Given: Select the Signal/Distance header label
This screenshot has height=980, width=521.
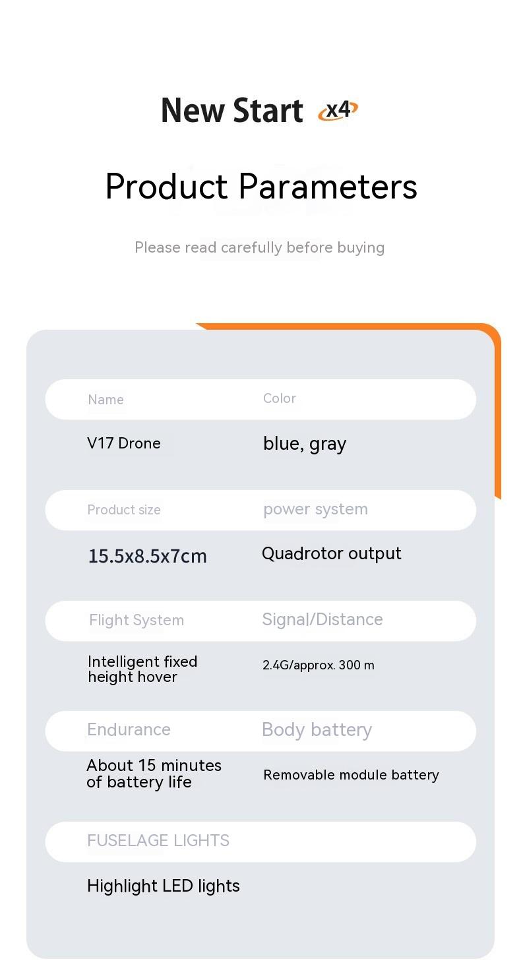Looking at the screenshot, I should tap(322, 619).
